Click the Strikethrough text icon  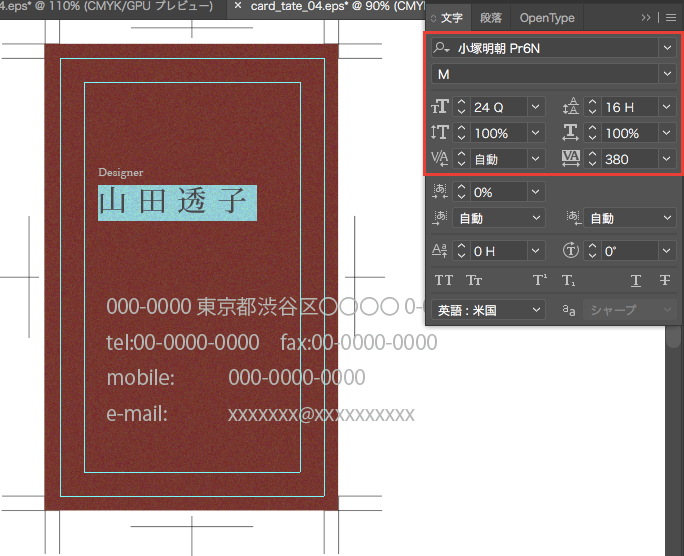(665, 281)
